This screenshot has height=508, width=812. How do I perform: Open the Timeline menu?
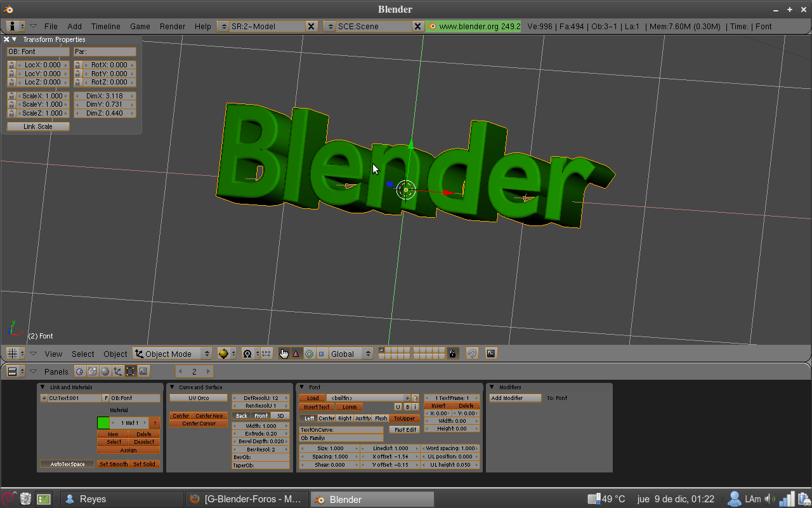(106, 26)
